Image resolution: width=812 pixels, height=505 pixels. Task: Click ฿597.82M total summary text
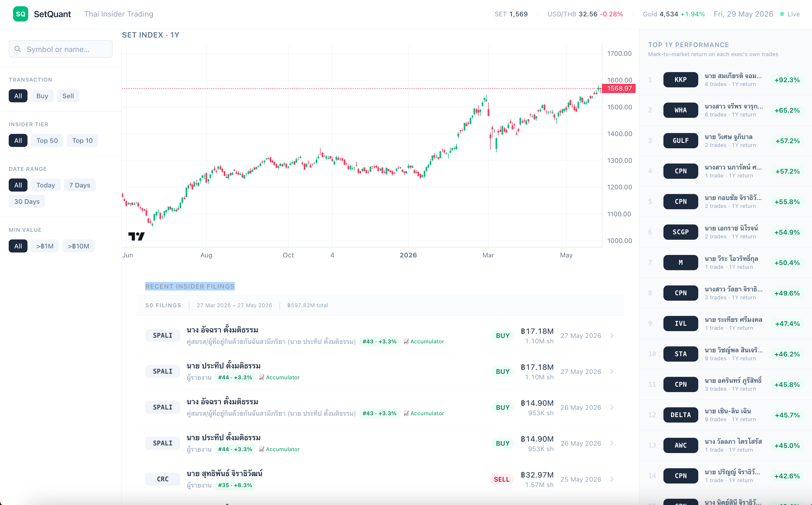[x=308, y=305]
